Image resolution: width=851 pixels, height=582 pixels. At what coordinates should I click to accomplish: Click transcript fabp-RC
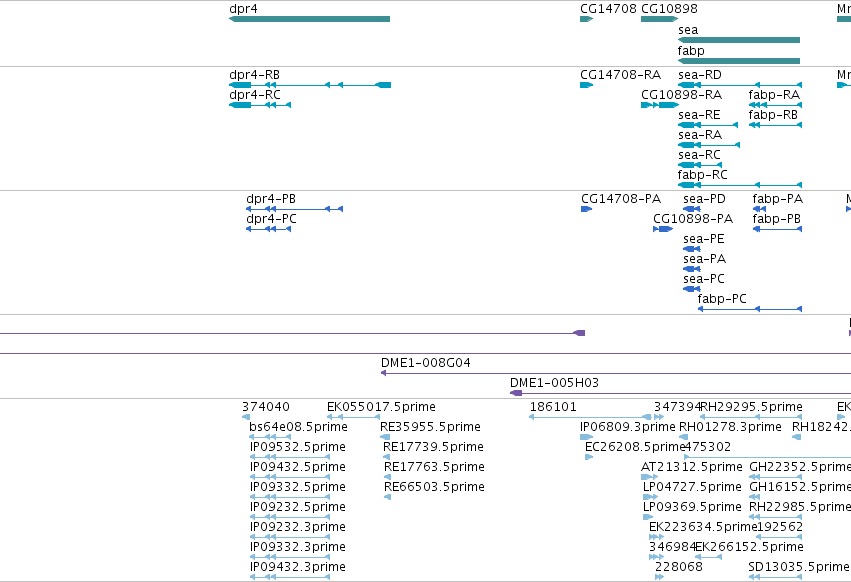[740, 185]
